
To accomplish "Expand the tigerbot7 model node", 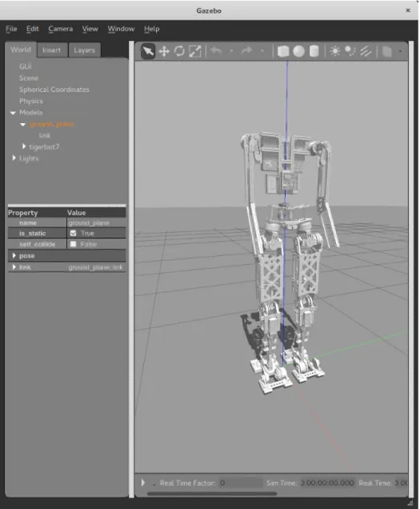I will coord(24,146).
